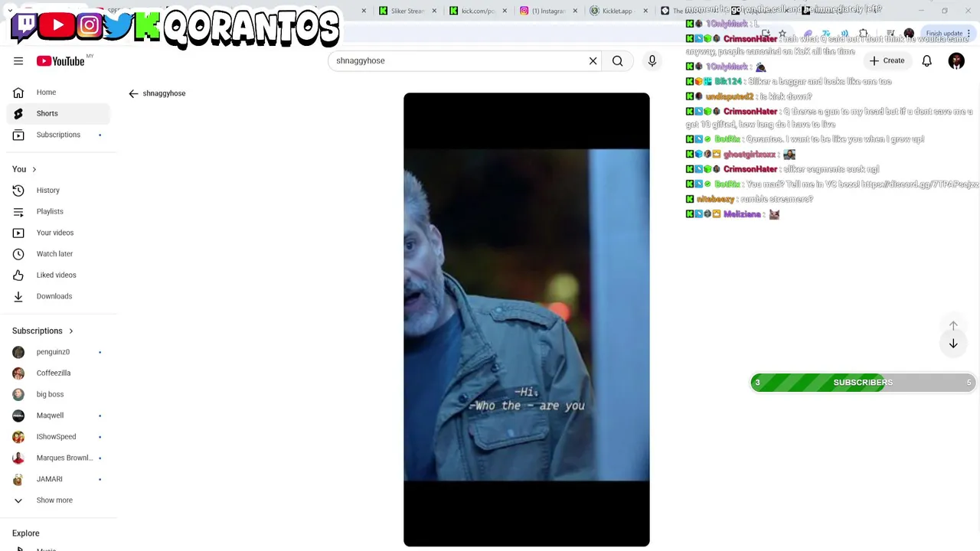This screenshot has height=551, width=980.
Task: Close the Sliker Stream tab
Action: pyautogui.click(x=434, y=11)
